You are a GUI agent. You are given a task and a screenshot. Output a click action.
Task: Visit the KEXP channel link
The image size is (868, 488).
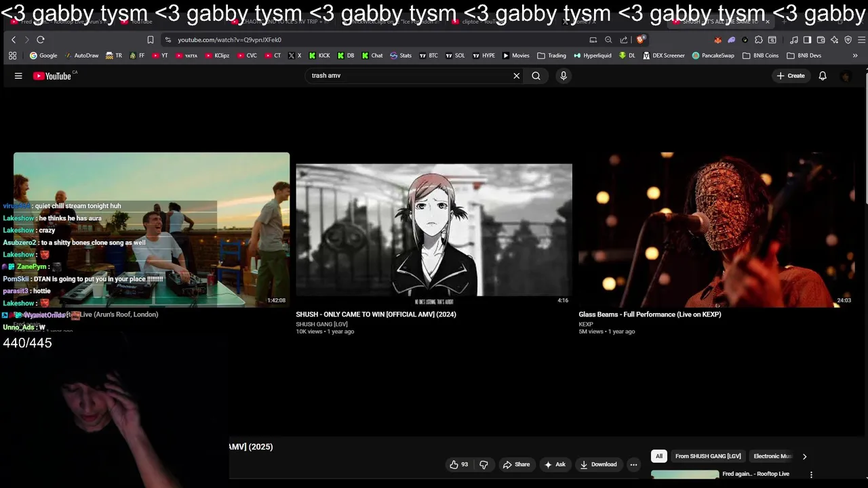tap(586, 324)
